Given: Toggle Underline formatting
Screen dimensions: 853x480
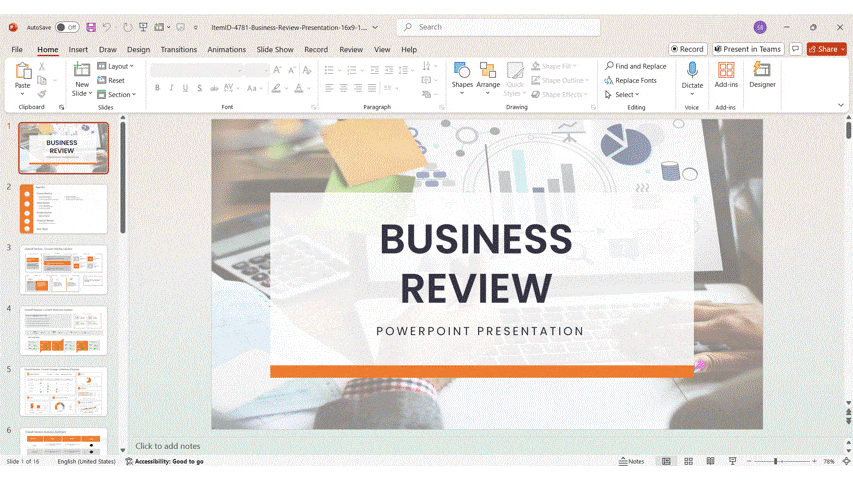Looking at the screenshot, I should (x=186, y=88).
